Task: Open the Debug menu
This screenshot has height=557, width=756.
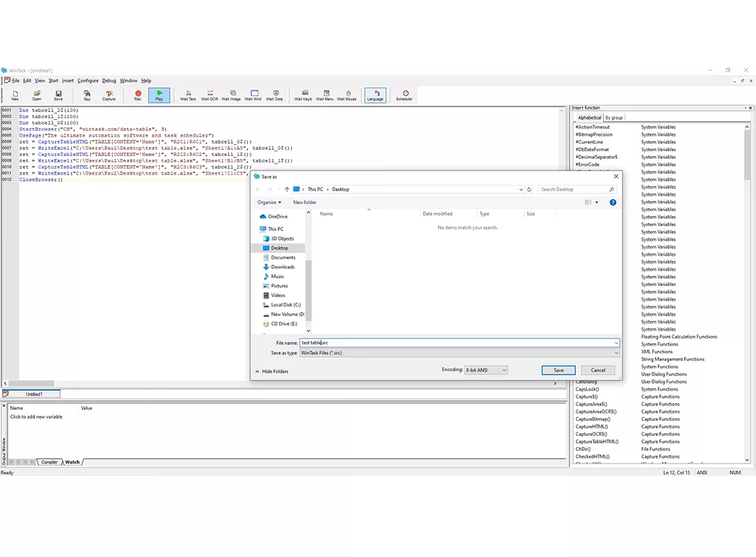Action: pyautogui.click(x=109, y=80)
